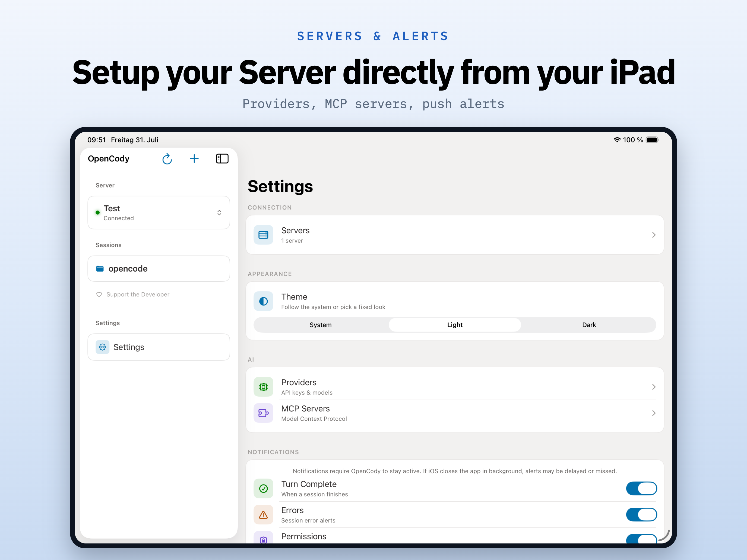Click the Turn Complete checkmark icon
The image size is (747, 560).
point(263,488)
